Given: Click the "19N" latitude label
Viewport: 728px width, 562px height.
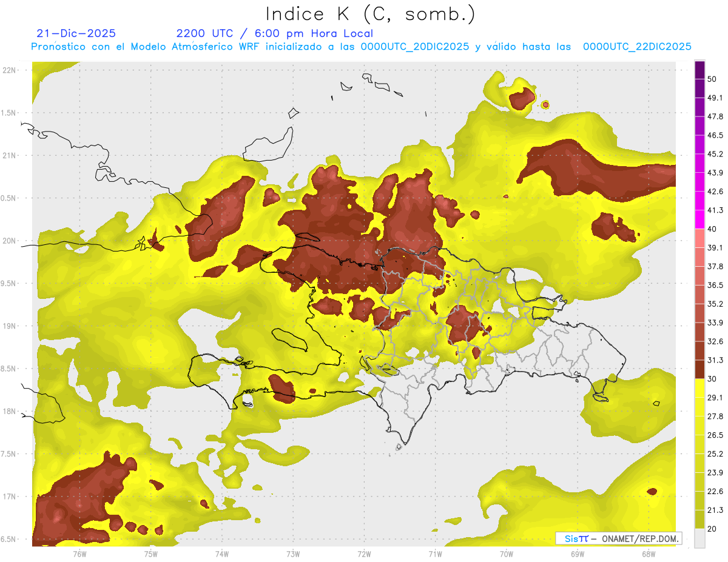Looking at the screenshot, I should point(10,326).
